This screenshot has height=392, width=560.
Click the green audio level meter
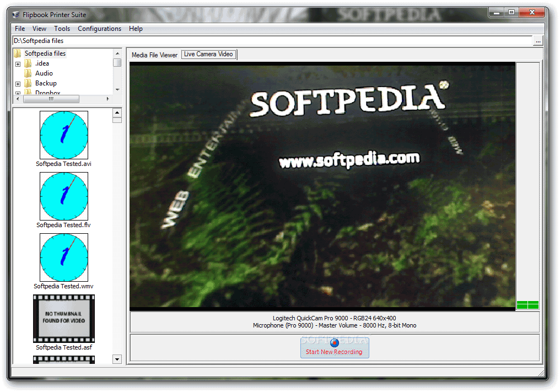pos(527,305)
